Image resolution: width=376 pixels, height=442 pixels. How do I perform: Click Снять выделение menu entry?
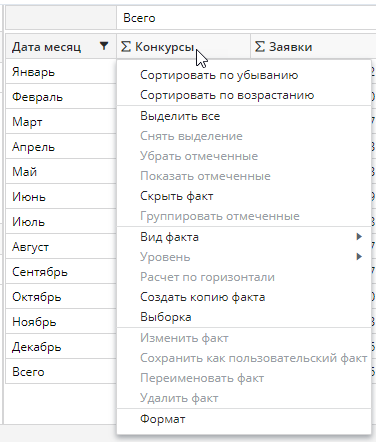tap(244, 136)
